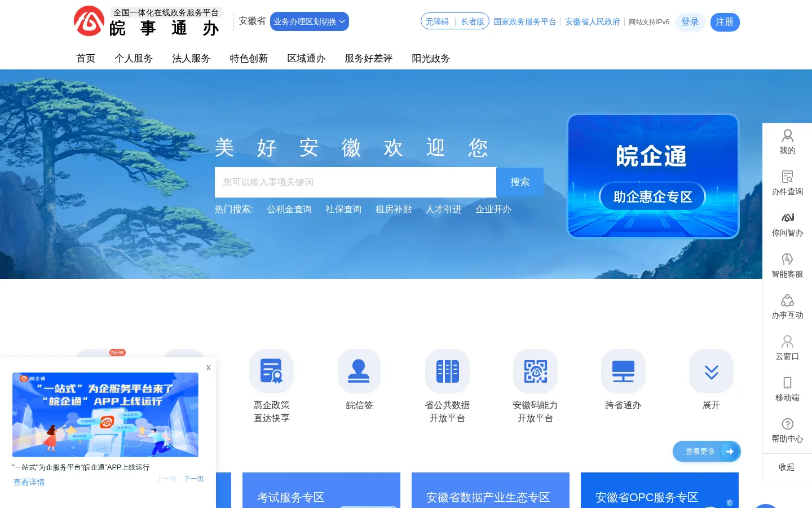Close the 皖企通 popup with X
The height and width of the screenshot is (508, 812).
(x=208, y=367)
